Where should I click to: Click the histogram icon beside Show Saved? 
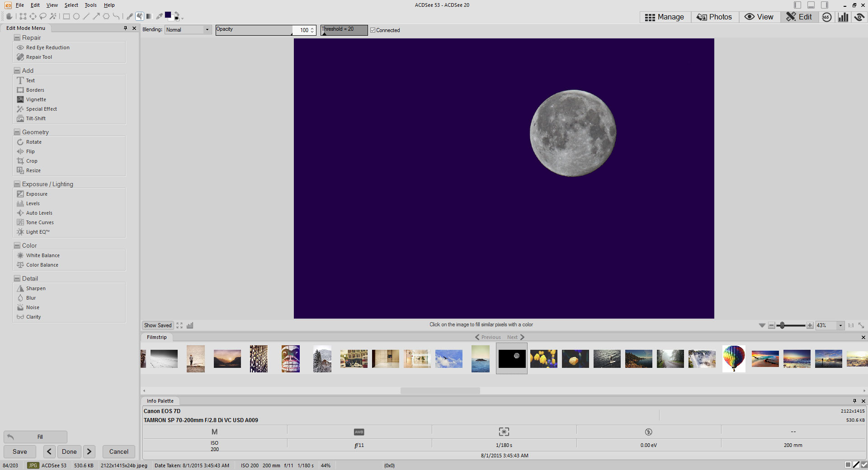190,325
